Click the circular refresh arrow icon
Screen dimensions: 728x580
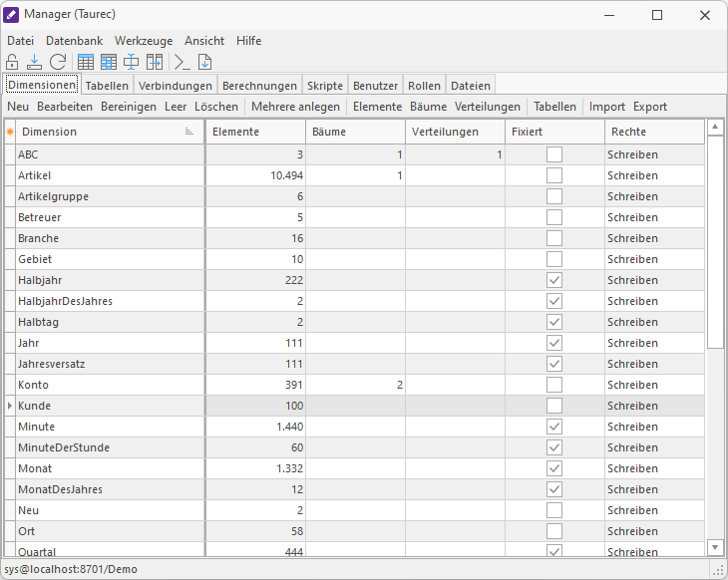(58, 62)
